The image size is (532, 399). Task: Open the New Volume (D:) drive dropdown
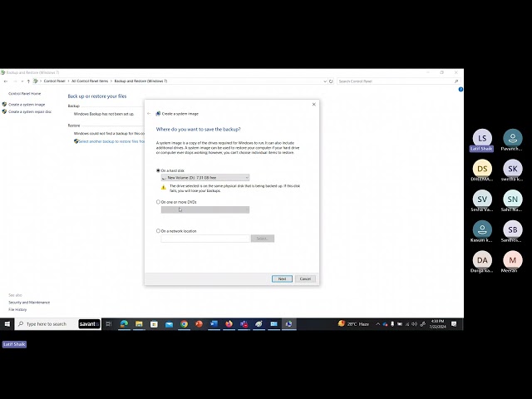(x=205, y=177)
